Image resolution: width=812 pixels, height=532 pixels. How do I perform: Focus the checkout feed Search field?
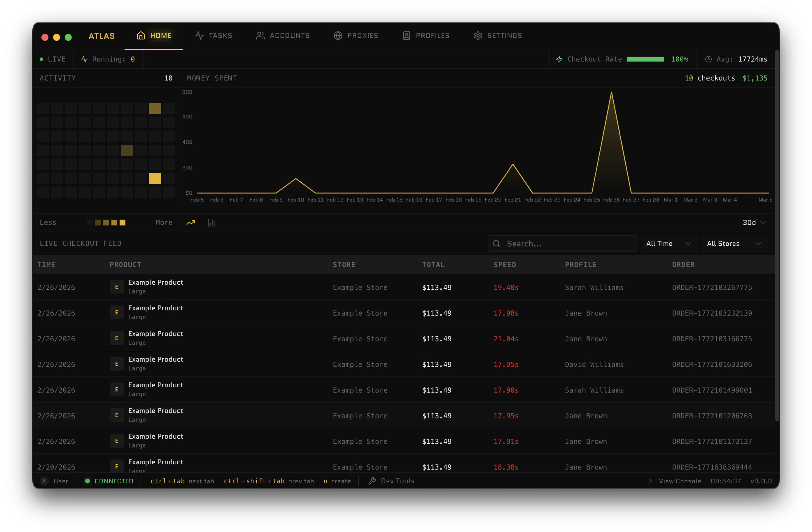562,244
